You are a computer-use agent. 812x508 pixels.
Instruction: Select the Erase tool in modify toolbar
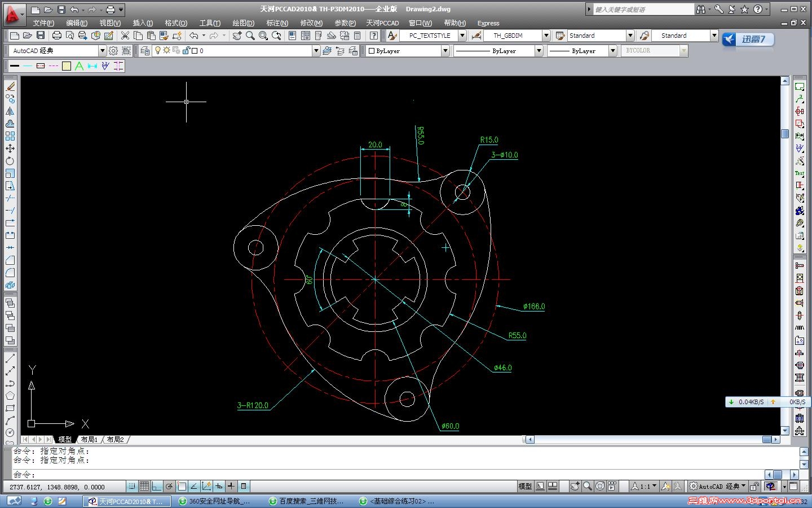(10, 86)
